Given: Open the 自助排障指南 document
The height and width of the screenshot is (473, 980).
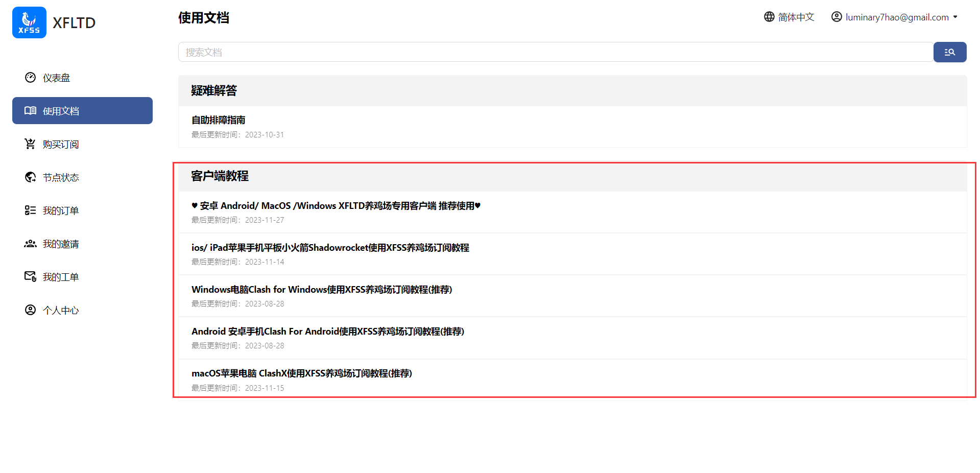Looking at the screenshot, I should 218,120.
